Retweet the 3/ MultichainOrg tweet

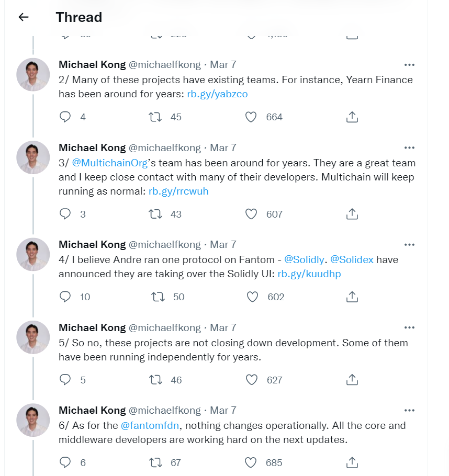tap(155, 214)
